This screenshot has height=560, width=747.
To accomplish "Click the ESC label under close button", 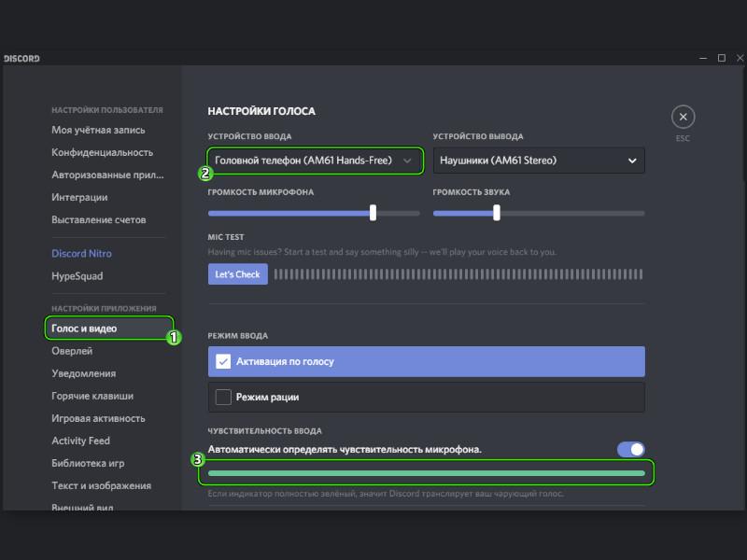I will click(x=683, y=138).
